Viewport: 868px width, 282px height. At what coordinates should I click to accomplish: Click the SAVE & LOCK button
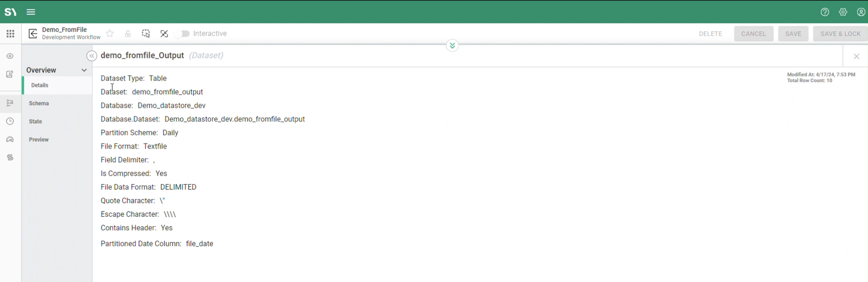840,34
